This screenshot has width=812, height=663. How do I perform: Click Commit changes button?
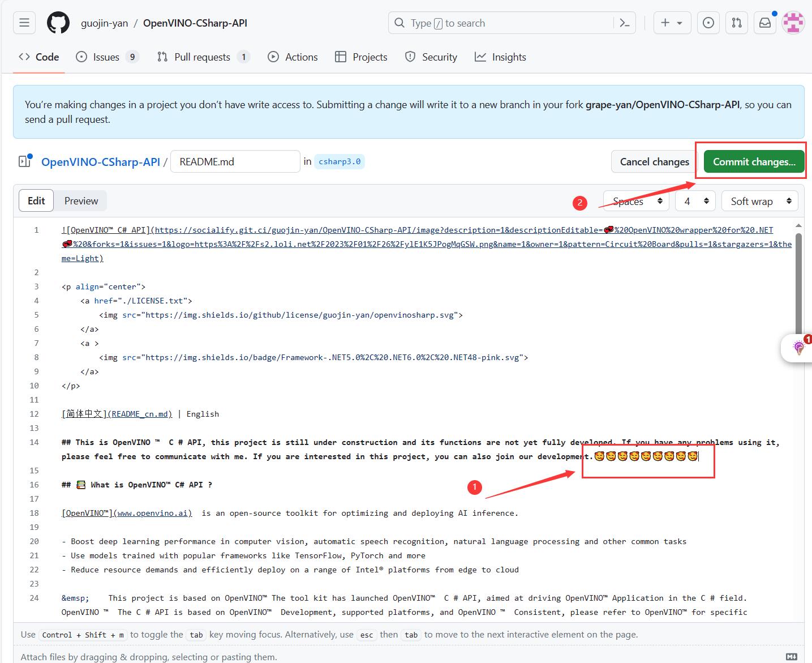[754, 161]
